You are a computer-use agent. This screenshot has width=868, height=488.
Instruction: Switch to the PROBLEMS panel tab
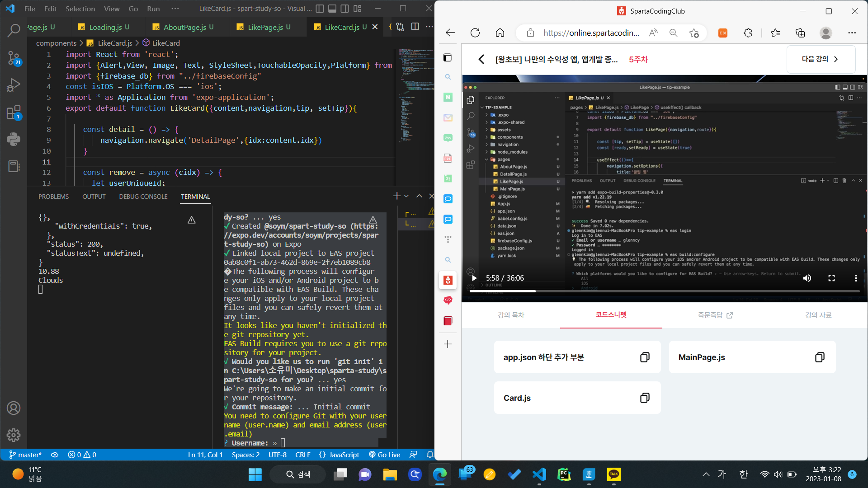pos(54,197)
